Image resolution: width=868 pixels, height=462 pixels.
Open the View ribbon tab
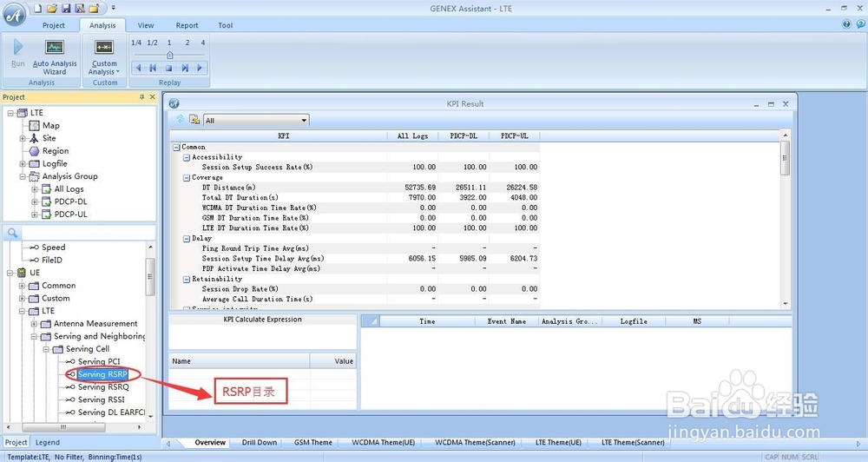146,25
